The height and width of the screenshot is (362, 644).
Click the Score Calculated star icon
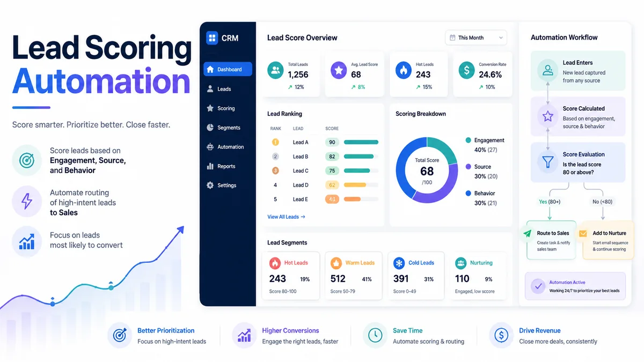(548, 116)
